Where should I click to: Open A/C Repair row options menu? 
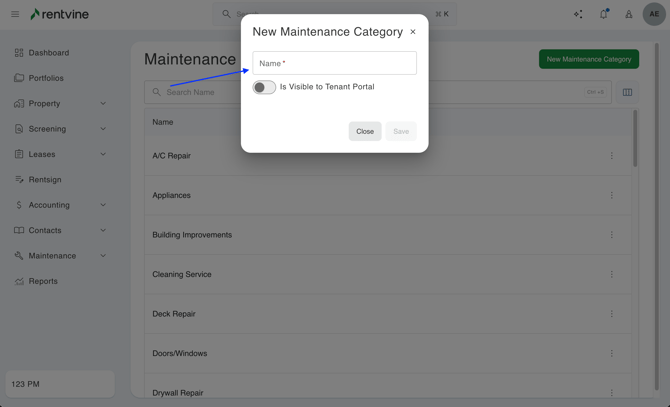(612, 156)
